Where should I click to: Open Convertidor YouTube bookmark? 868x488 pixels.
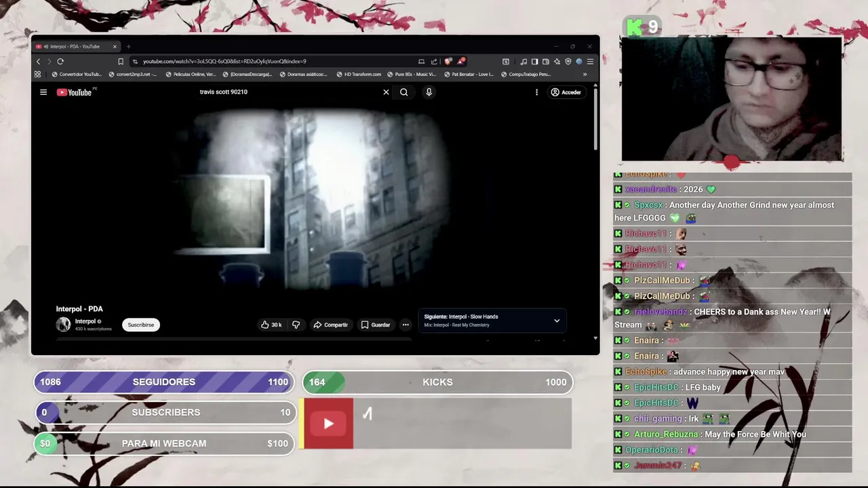[x=77, y=75]
